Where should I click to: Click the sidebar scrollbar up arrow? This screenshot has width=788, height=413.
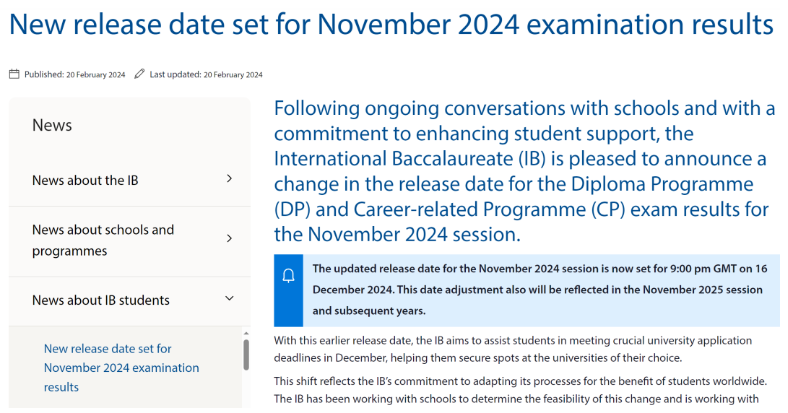246,334
